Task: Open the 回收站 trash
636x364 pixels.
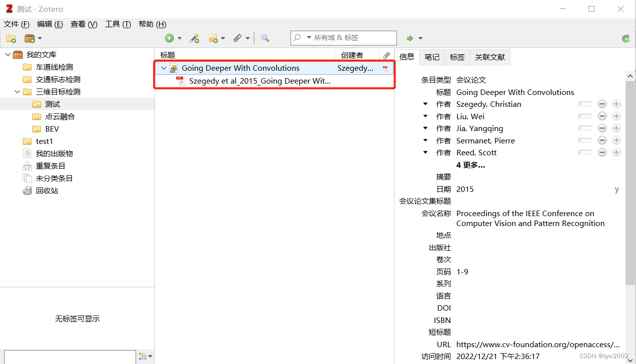Action: (x=47, y=191)
